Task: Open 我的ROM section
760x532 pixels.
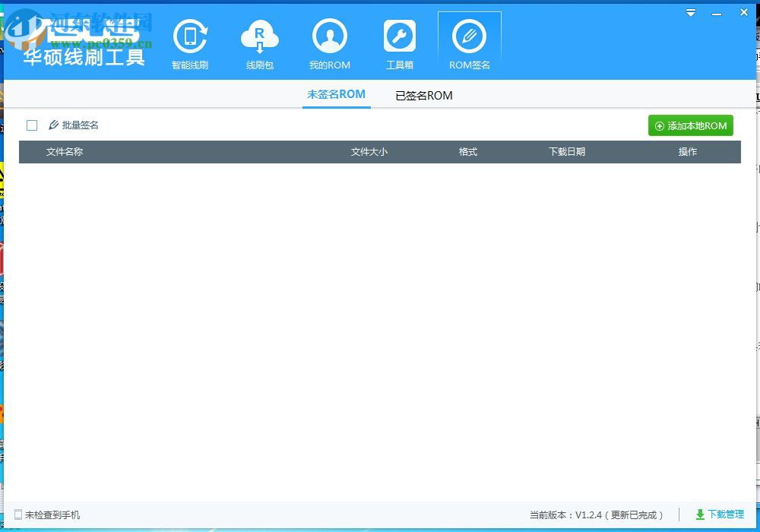Action: click(x=330, y=42)
